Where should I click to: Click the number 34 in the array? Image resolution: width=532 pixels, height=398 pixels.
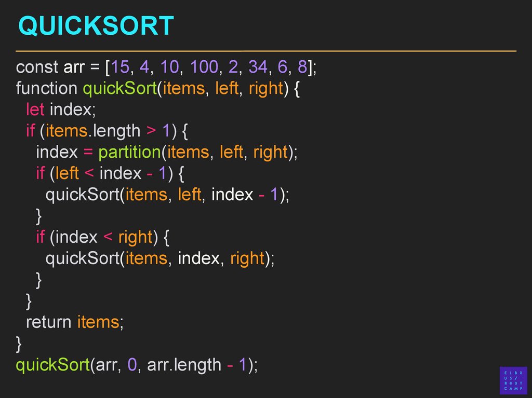[258, 67]
